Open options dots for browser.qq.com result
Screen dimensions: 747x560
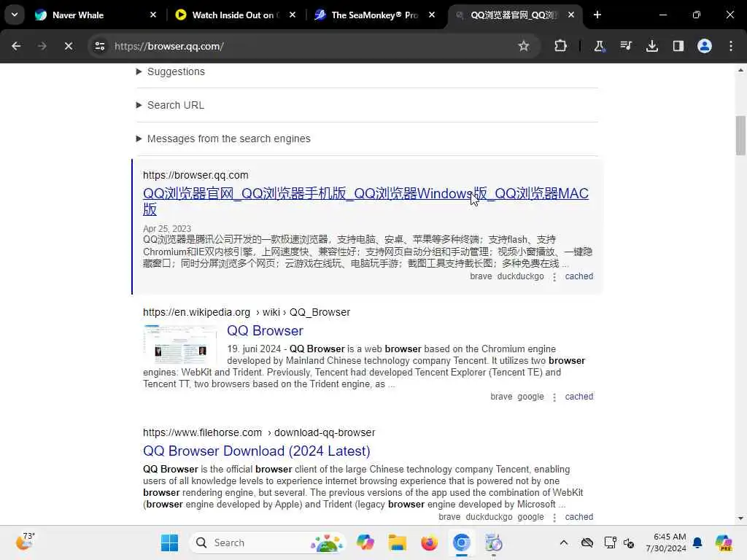coord(554,276)
